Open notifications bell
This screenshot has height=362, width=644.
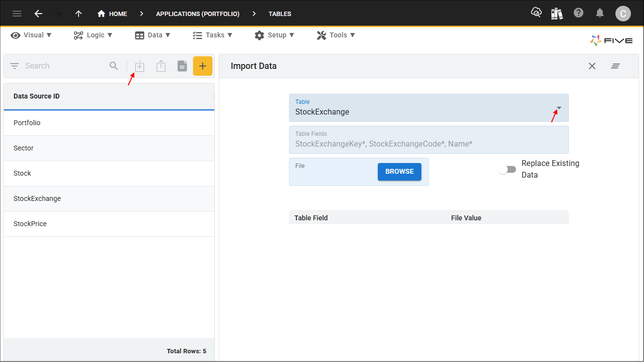600,13
